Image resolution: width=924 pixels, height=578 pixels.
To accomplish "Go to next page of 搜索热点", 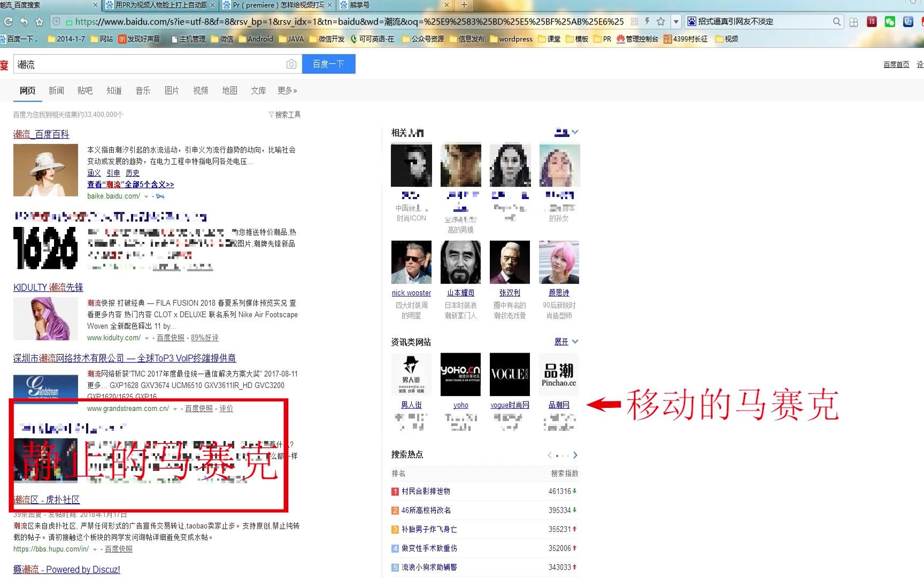I will tap(575, 455).
